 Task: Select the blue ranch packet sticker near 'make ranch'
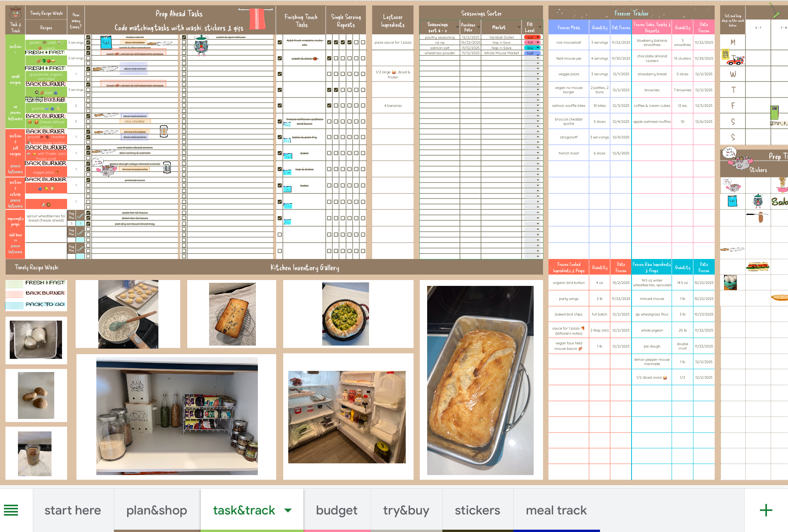click(106, 42)
